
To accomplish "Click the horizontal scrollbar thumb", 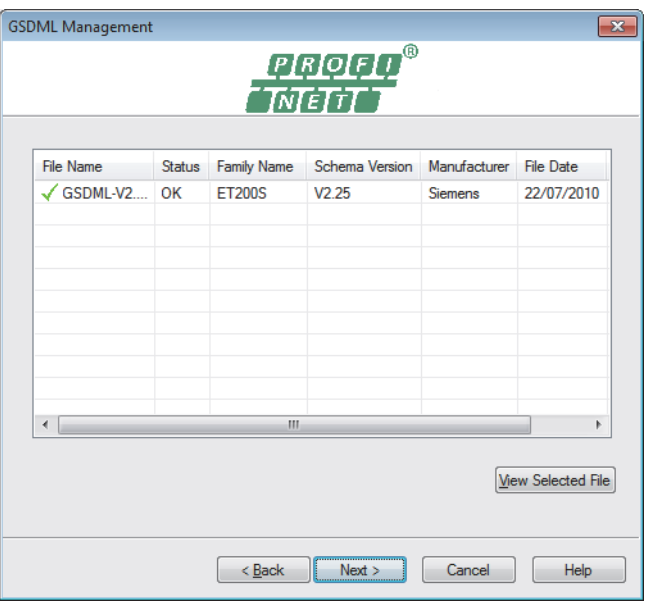I will point(294,425).
